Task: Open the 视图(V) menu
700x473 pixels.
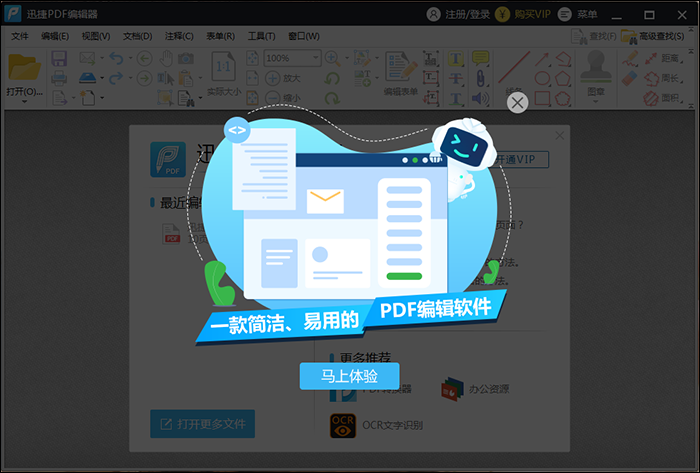Action: (96, 36)
